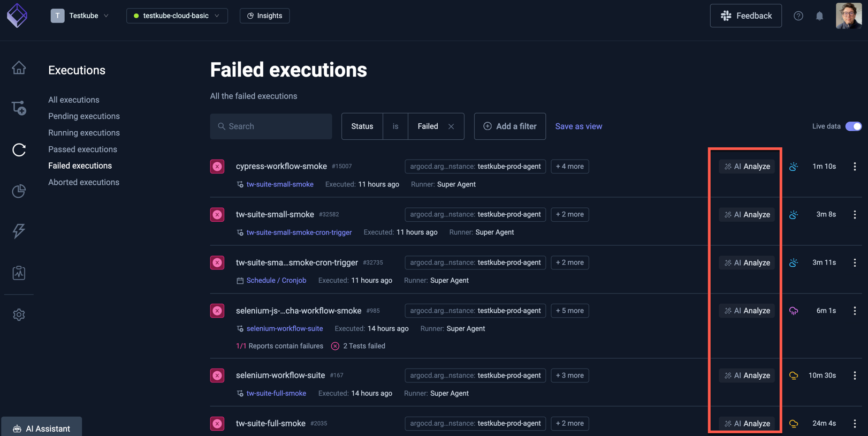Open the pie chart insights sidebar icon

[x=19, y=191]
